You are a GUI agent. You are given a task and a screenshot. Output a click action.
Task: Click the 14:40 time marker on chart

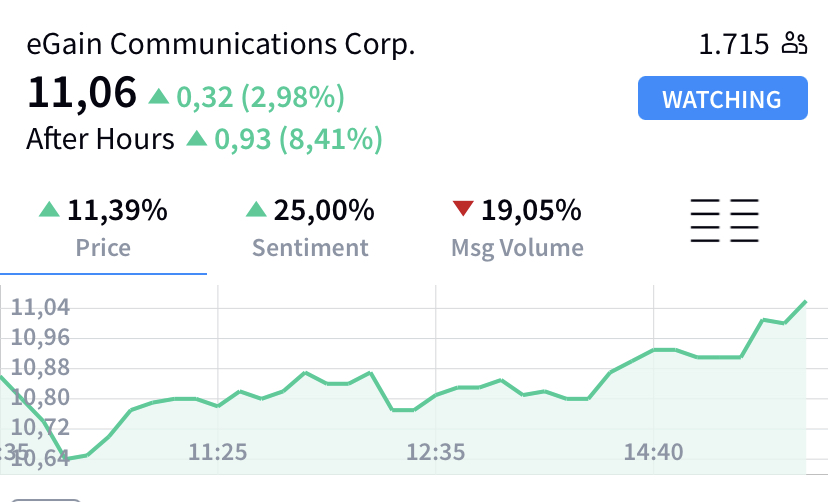point(654,452)
